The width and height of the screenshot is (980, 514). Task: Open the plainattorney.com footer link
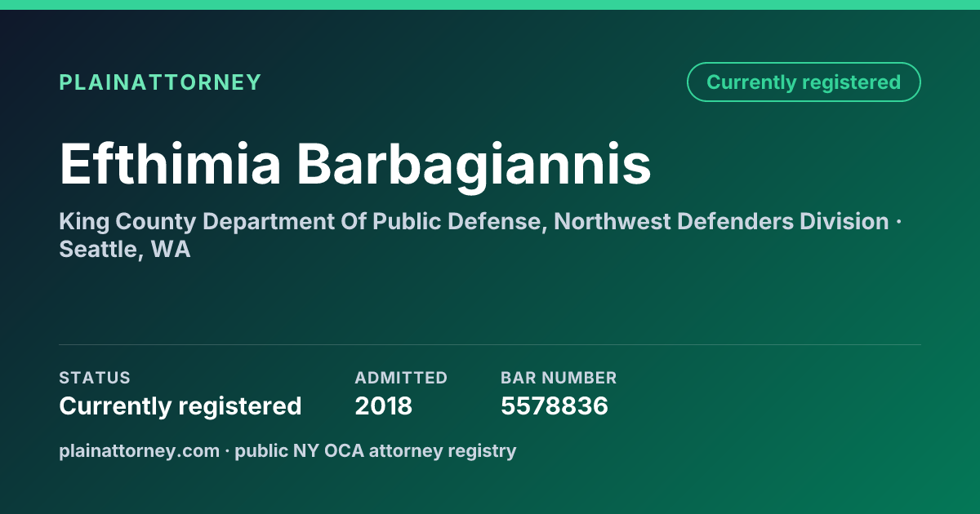pyautogui.click(x=139, y=450)
